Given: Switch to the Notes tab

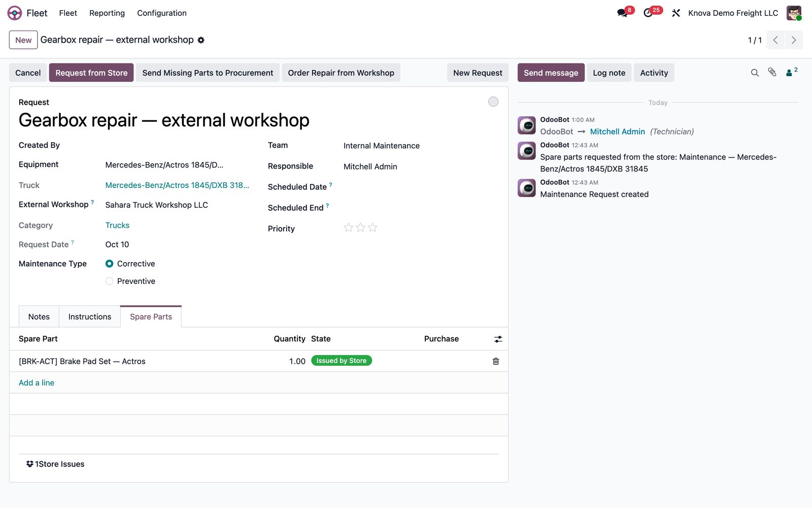Looking at the screenshot, I should coord(39,316).
